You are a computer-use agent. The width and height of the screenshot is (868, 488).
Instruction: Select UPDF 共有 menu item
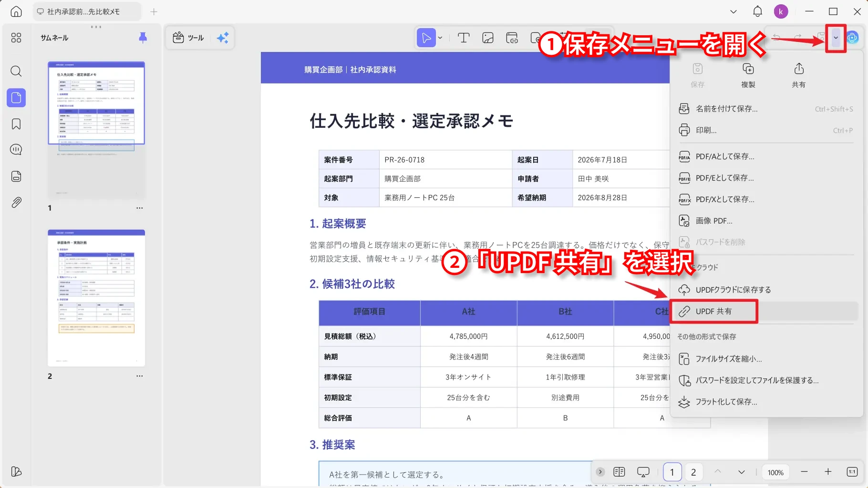[766, 311]
